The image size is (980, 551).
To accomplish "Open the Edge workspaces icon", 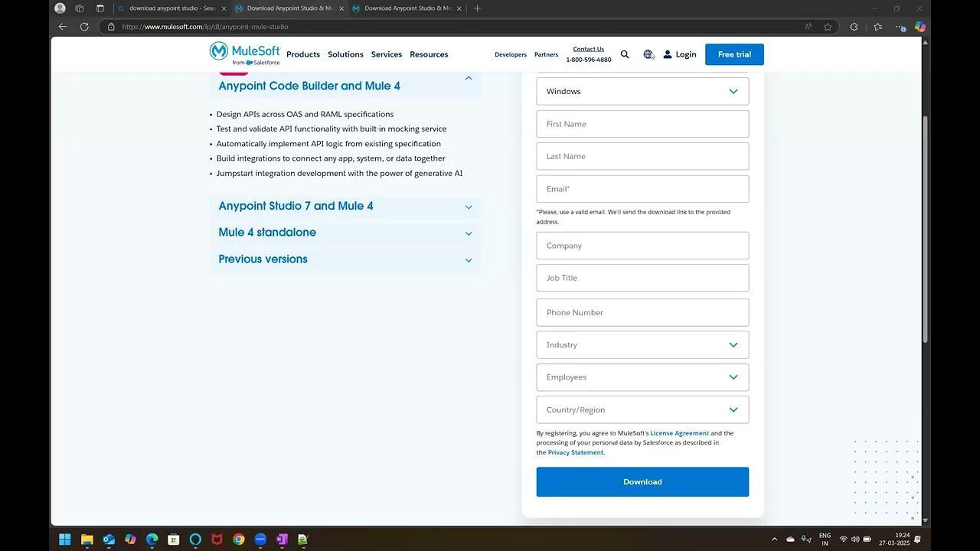I will point(80,8).
